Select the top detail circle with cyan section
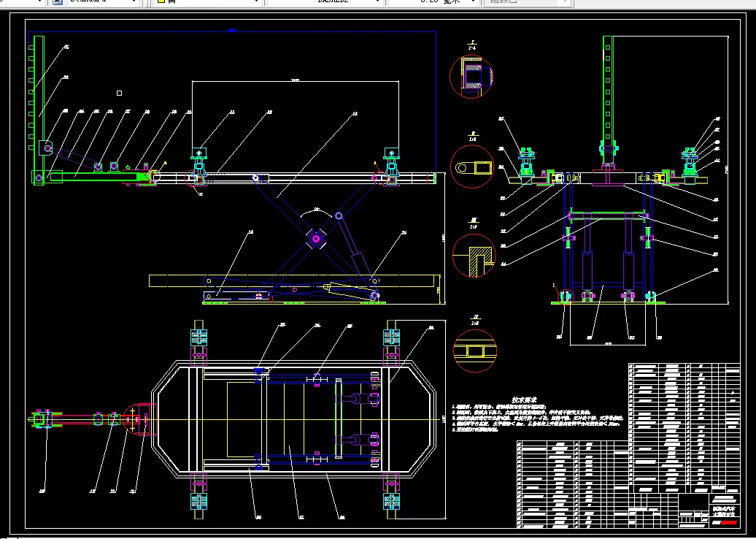Viewport: 756px width, 539px height. (x=471, y=76)
